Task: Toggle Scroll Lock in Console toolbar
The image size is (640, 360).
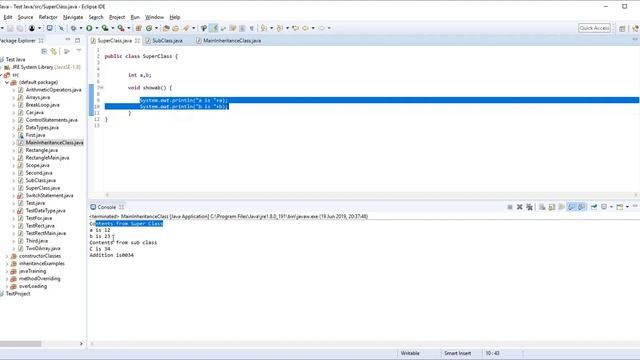Action: [x=552, y=207]
